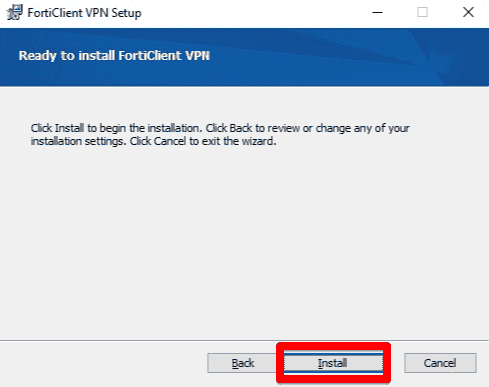
Task: Click the horizontal separator above the buttons
Action: [244, 340]
